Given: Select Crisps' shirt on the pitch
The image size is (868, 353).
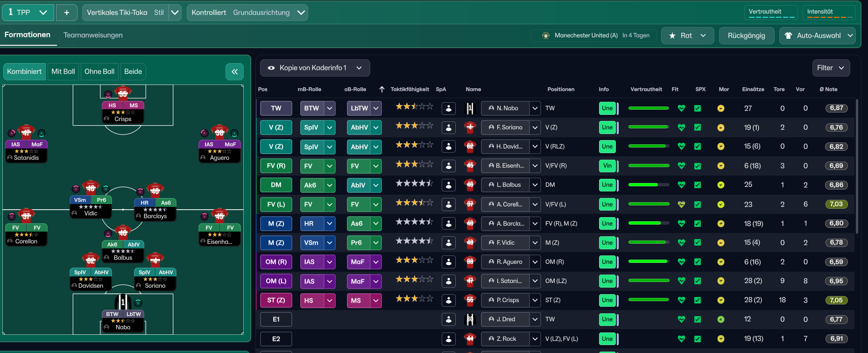Looking at the screenshot, I should pos(123,93).
